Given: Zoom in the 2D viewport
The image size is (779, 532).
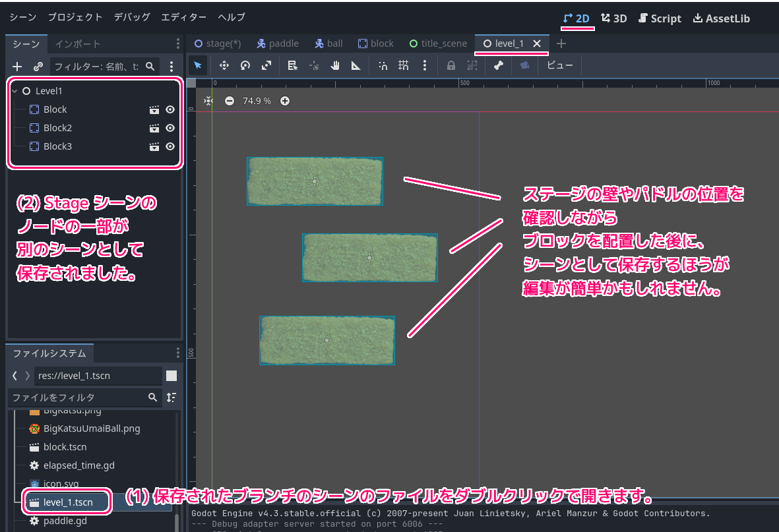Looking at the screenshot, I should pos(285,101).
